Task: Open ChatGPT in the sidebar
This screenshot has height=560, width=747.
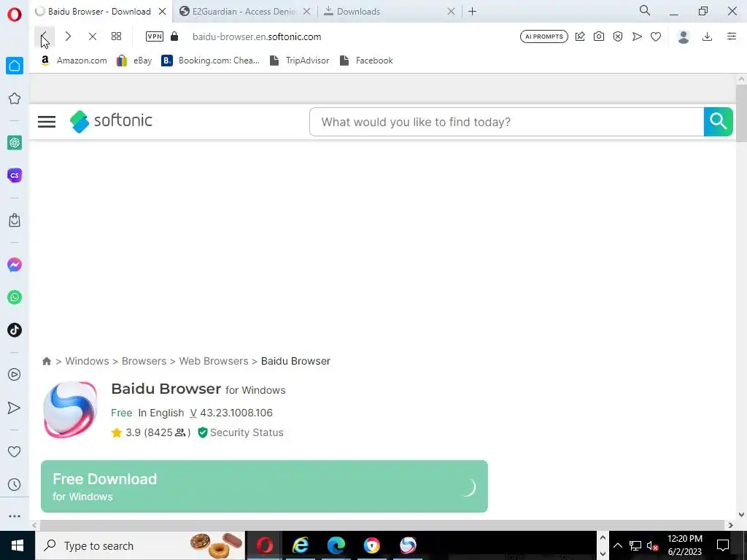Action: tap(15, 142)
